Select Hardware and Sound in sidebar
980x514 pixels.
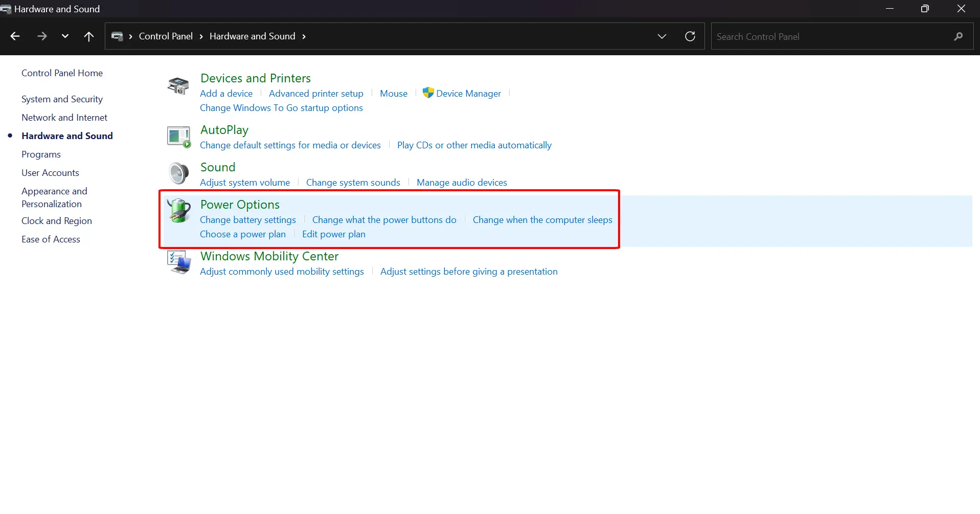coord(67,136)
